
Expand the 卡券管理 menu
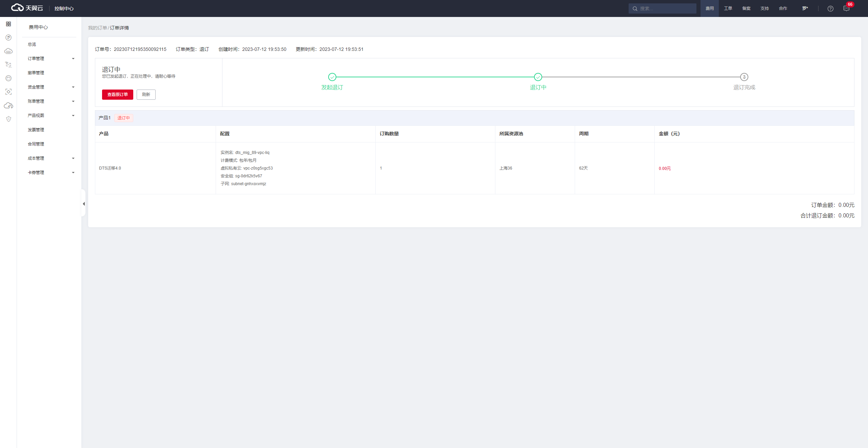(51, 173)
